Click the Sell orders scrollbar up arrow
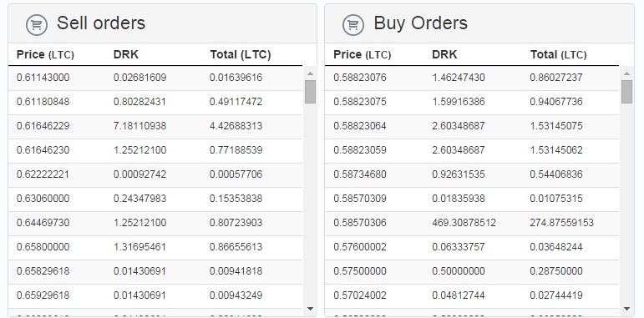 310,73
